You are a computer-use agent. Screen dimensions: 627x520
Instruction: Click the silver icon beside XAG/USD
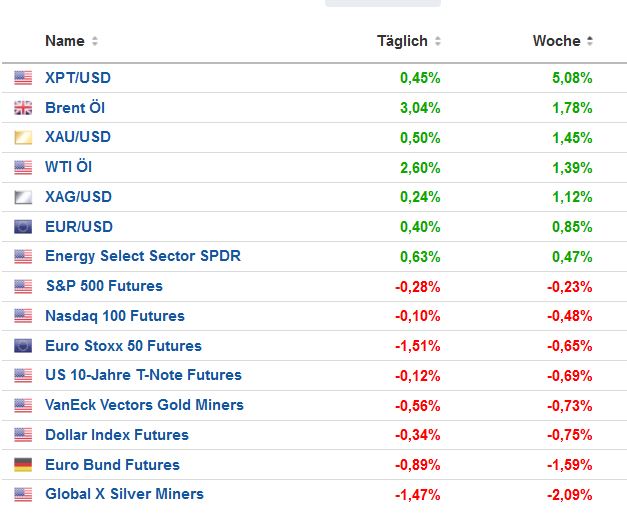(23, 197)
